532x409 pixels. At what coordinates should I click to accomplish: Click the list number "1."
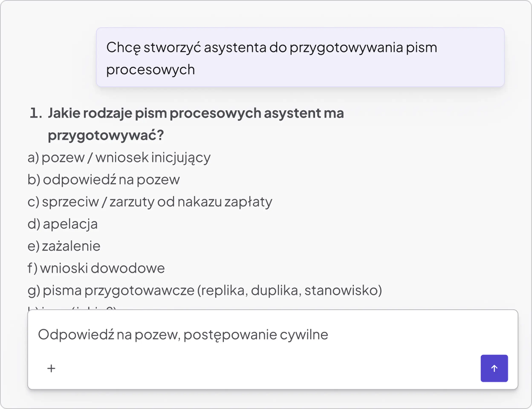click(x=36, y=113)
